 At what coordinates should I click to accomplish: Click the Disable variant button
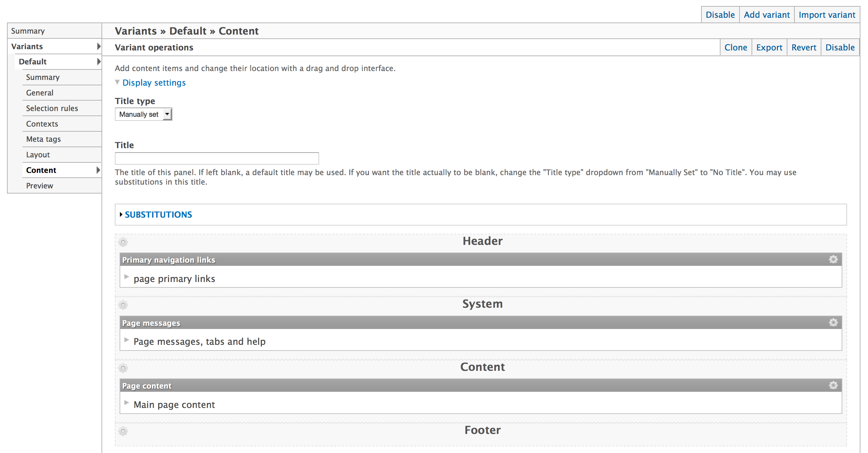pos(839,47)
